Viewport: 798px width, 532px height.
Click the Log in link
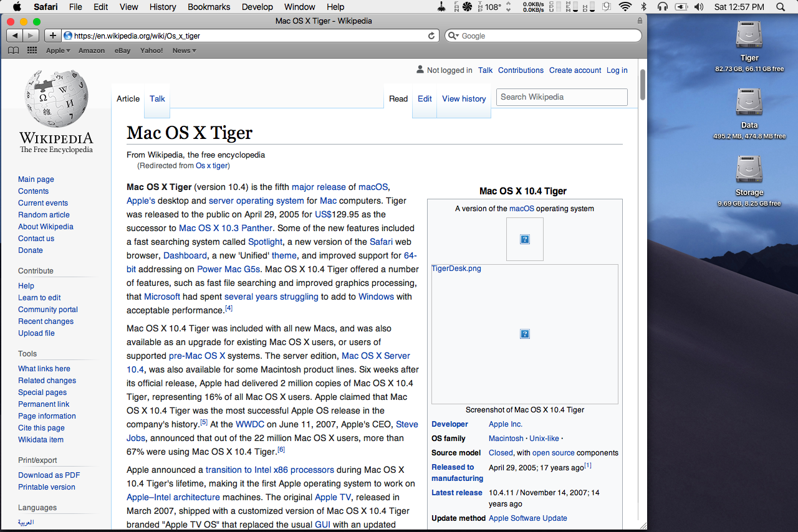click(617, 70)
